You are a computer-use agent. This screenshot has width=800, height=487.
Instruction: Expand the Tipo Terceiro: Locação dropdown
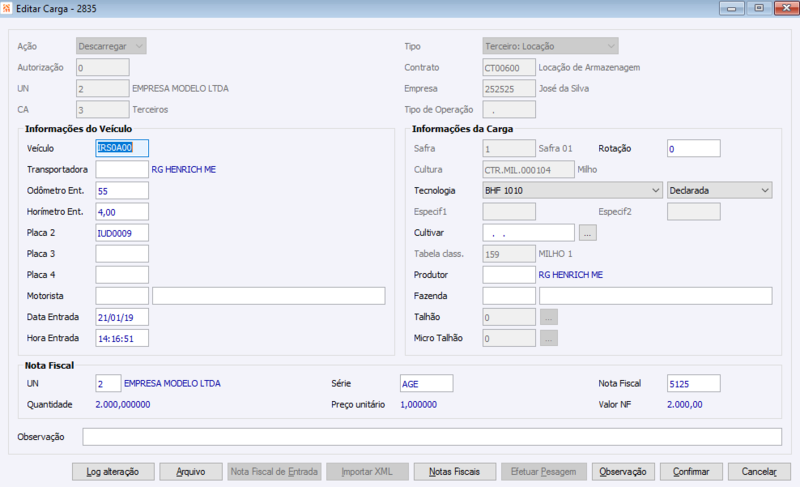coord(551,46)
